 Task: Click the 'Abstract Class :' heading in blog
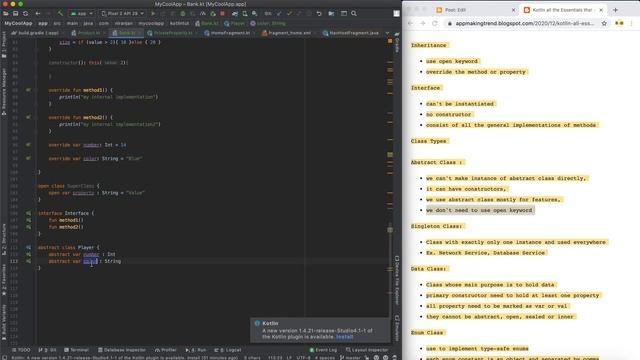(x=437, y=162)
